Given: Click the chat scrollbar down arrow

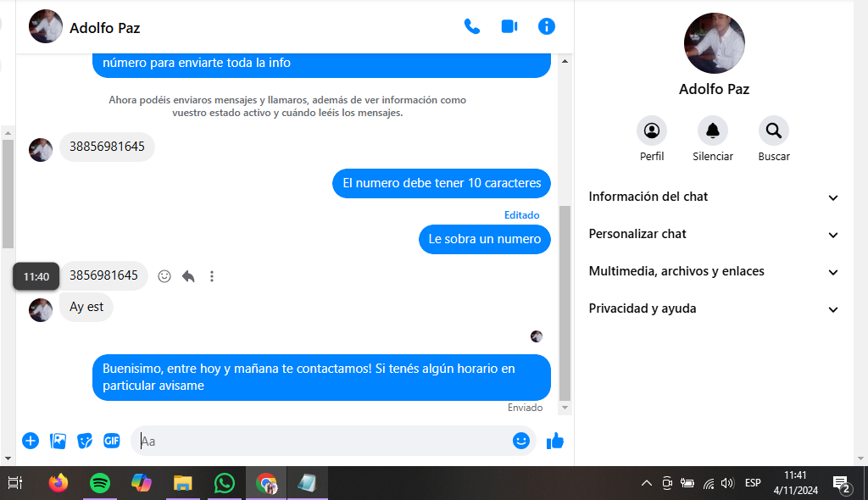Looking at the screenshot, I should coord(565,408).
